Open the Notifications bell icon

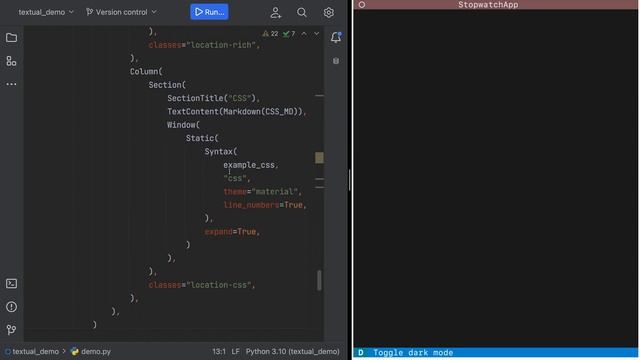(x=336, y=37)
